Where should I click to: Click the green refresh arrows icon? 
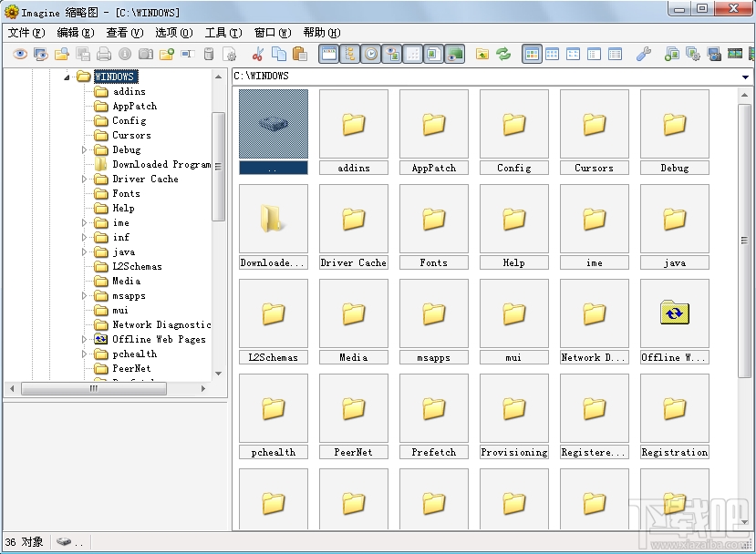point(503,55)
